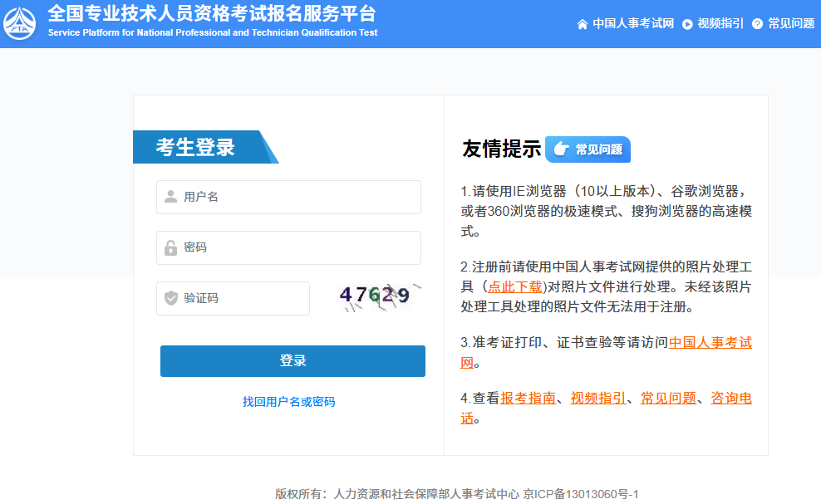Click the play icon beside 视频指引
Image resolution: width=821 pixels, height=504 pixels.
[x=687, y=24]
